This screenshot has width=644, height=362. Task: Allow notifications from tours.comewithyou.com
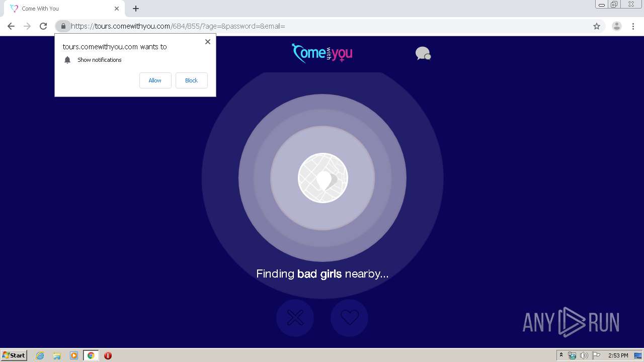155,80
